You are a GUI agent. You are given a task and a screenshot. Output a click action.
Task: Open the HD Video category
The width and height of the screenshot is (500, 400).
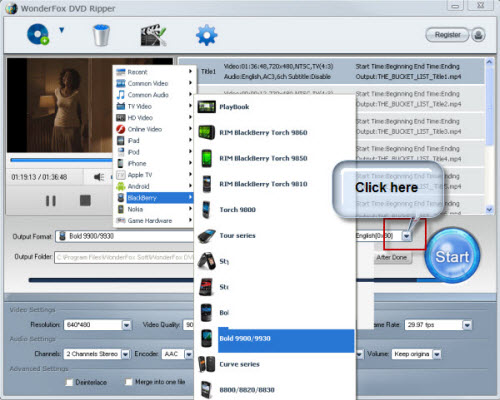[x=154, y=117]
